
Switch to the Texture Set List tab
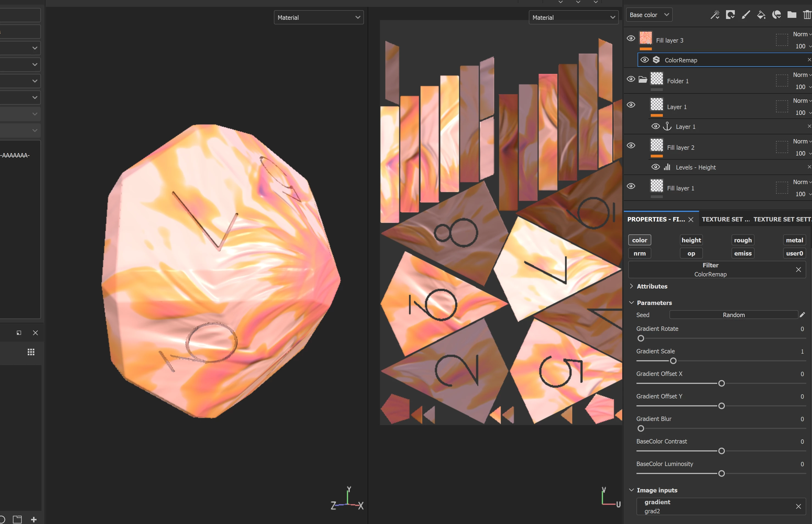click(x=725, y=220)
